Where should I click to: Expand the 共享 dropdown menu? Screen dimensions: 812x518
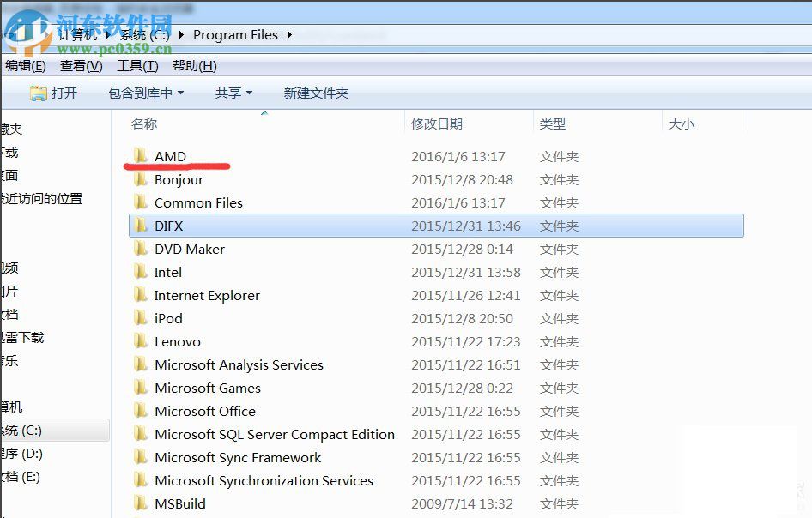coord(233,93)
